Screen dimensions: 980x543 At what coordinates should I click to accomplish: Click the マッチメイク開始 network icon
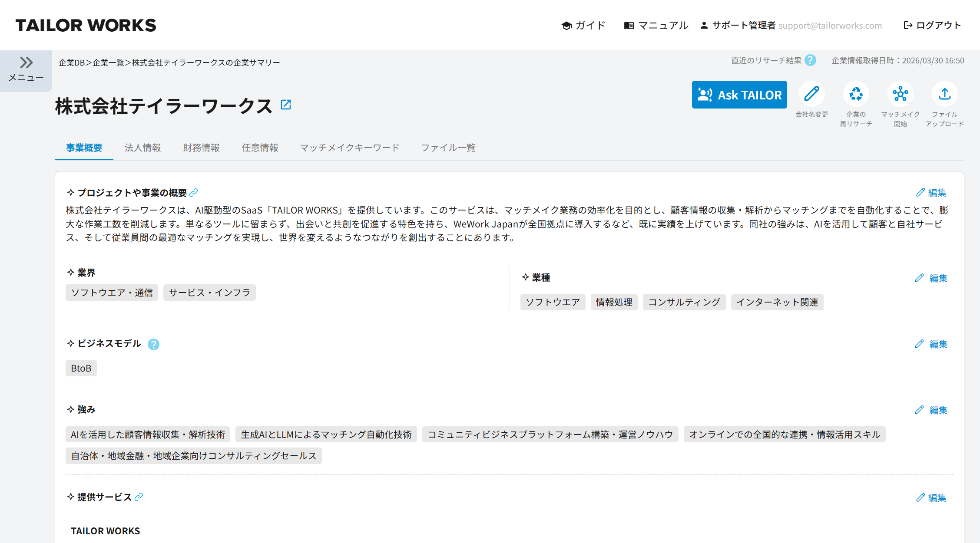coord(900,94)
